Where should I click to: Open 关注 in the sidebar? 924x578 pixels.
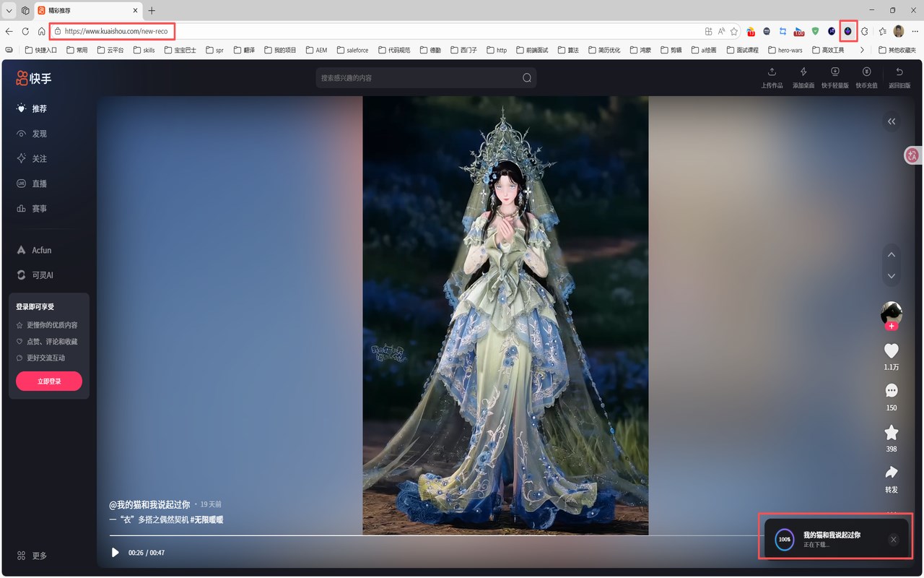[32, 158]
